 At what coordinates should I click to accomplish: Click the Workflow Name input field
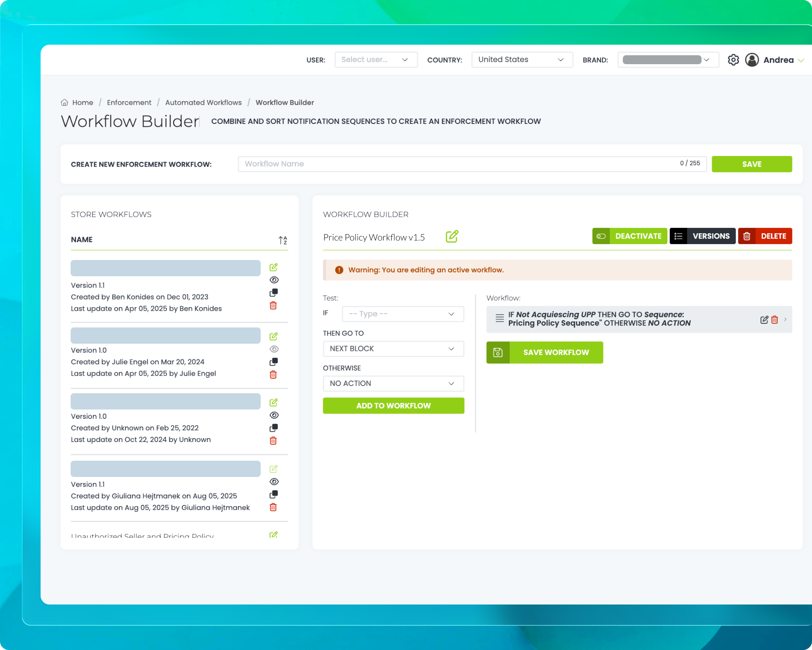pos(447,164)
